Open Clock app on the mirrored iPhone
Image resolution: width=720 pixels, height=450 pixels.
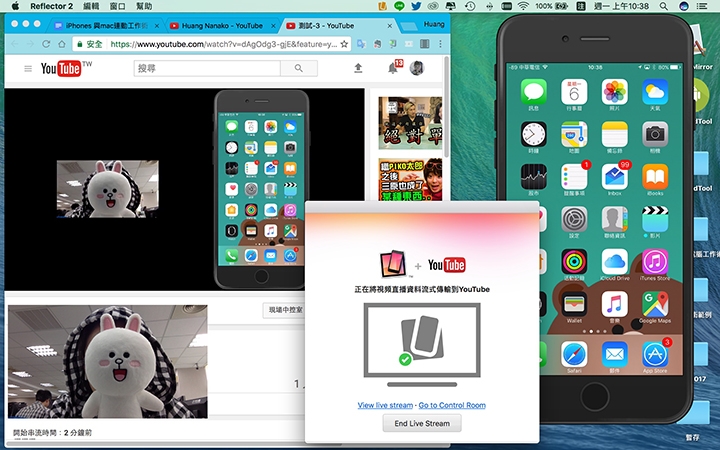[x=534, y=135]
